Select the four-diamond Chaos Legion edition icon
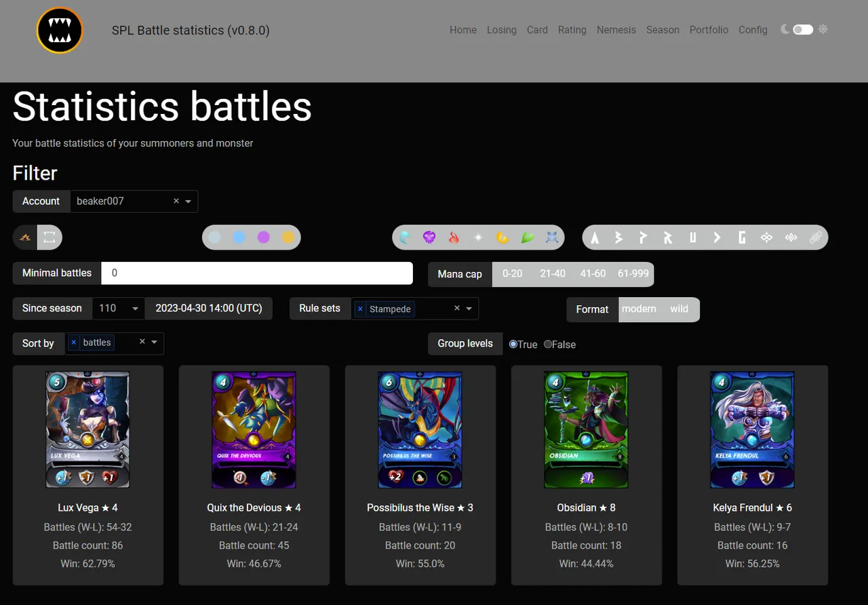Image resolution: width=868 pixels, height=605 pixels. 766,237
